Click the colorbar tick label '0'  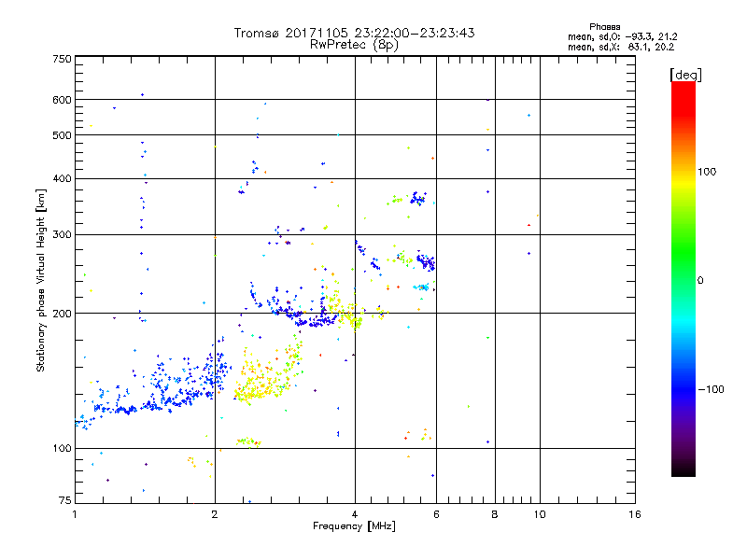pyautogui.click(x=700, y=281)
